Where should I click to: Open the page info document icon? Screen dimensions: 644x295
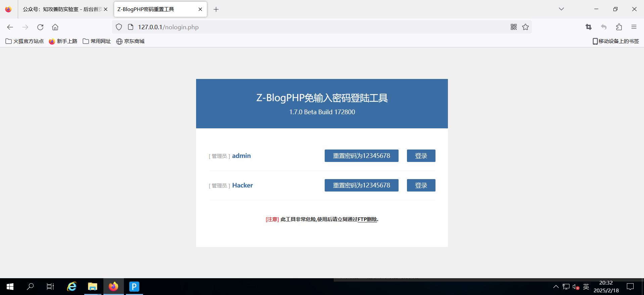point(131,27)
